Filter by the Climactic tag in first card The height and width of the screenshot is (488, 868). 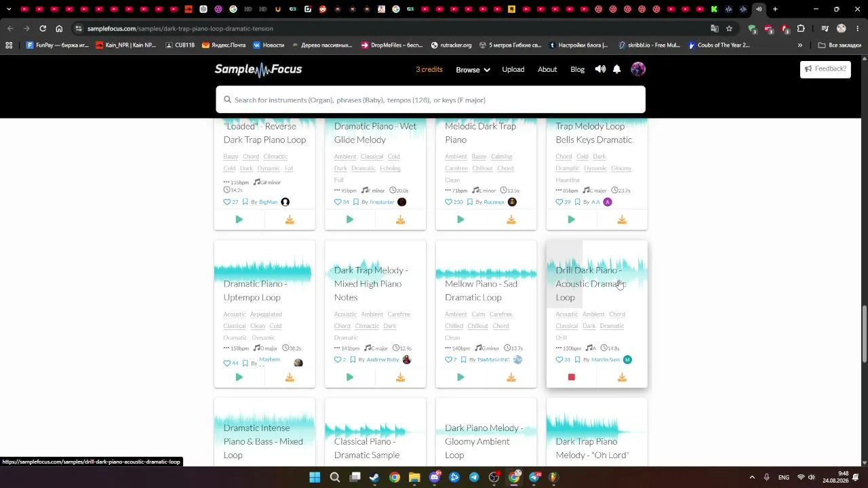275,157
